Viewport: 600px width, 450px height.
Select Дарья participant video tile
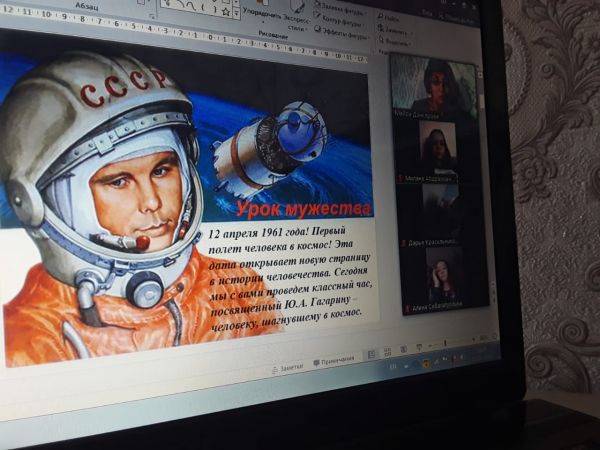click(439, 210)
